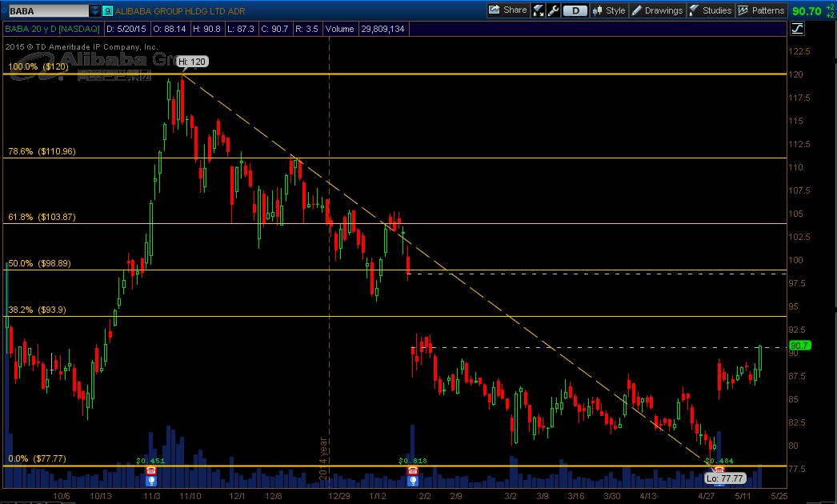The height and width of the screenshot is (504, 837).
Task: Click the C: 90.7 close value
Action: tap(274, 29)
